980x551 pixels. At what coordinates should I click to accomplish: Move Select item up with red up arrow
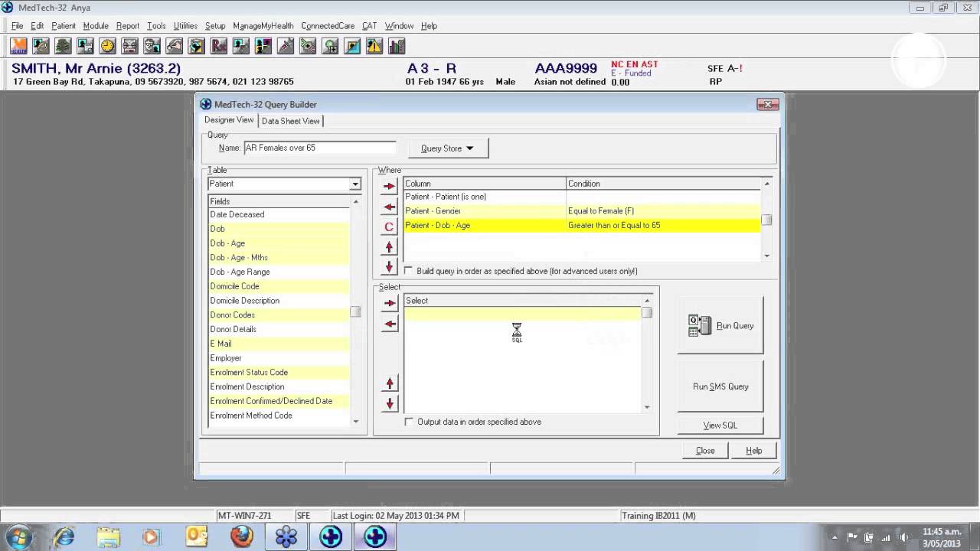(390, 383)
